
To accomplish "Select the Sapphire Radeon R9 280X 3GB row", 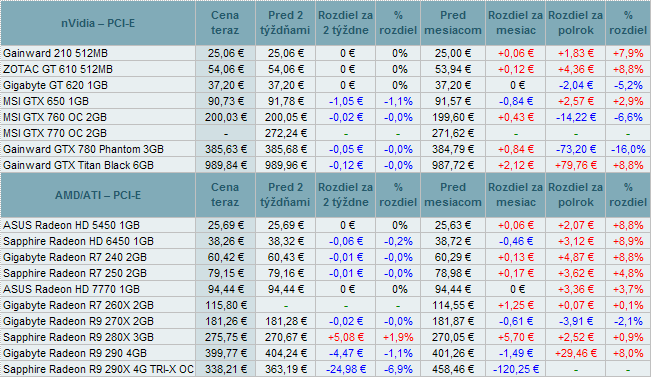I will click(326, 337).
